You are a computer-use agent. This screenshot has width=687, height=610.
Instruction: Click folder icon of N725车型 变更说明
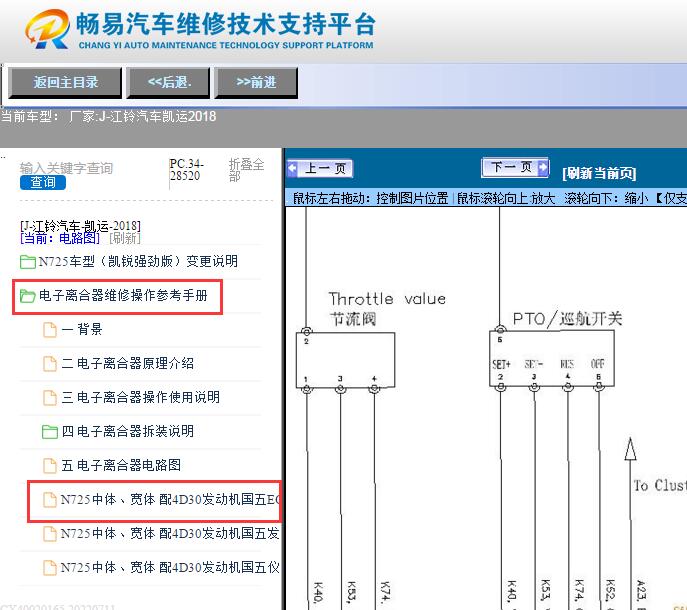point(28,262)
